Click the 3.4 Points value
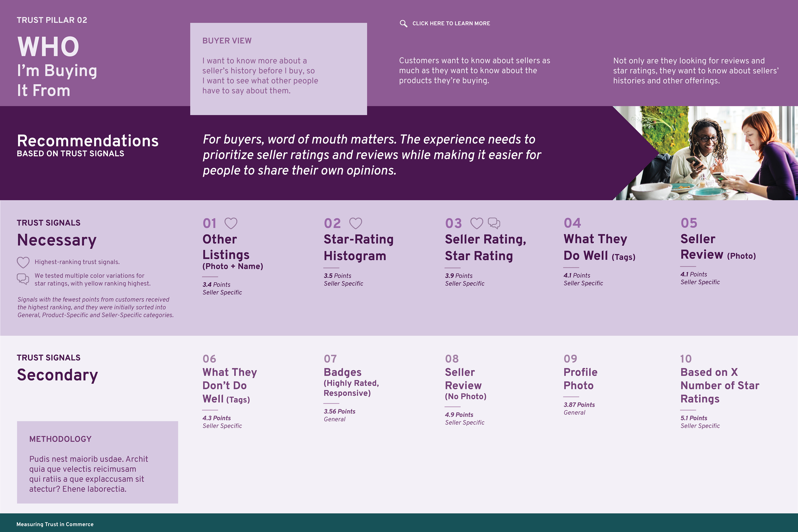 click(217, 285)
